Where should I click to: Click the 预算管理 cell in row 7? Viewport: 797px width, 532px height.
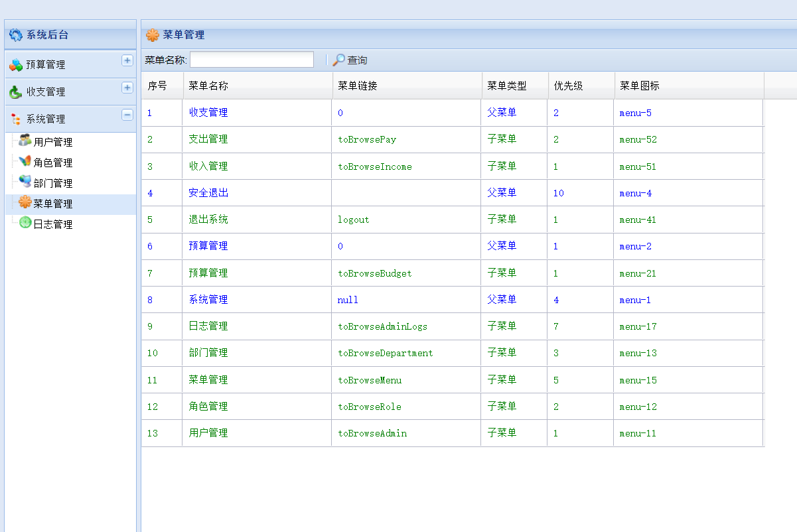tap(257, 273)
